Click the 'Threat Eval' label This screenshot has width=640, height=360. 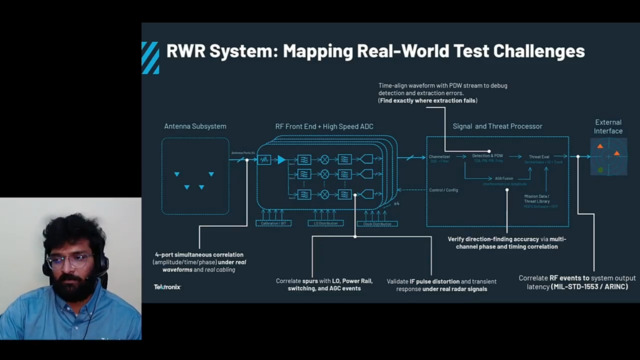[x=539, y=157]
